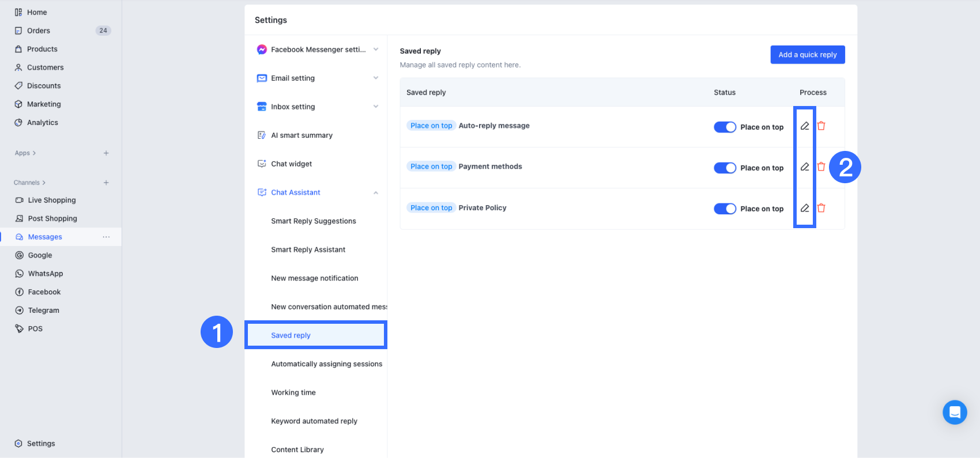The width and height of the screenshot is (980, 458).
Task: Add a new app with plus icon
Action: (106, 153)
